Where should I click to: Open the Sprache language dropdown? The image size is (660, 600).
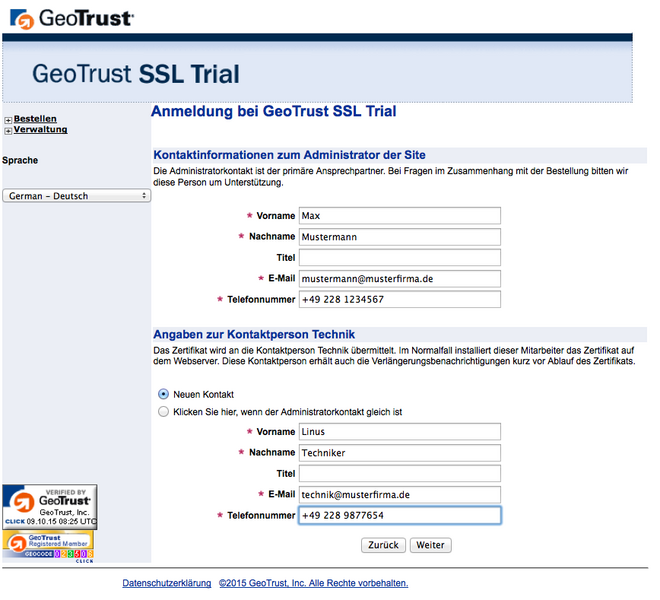pyautogui.click(x=76, y=196)
